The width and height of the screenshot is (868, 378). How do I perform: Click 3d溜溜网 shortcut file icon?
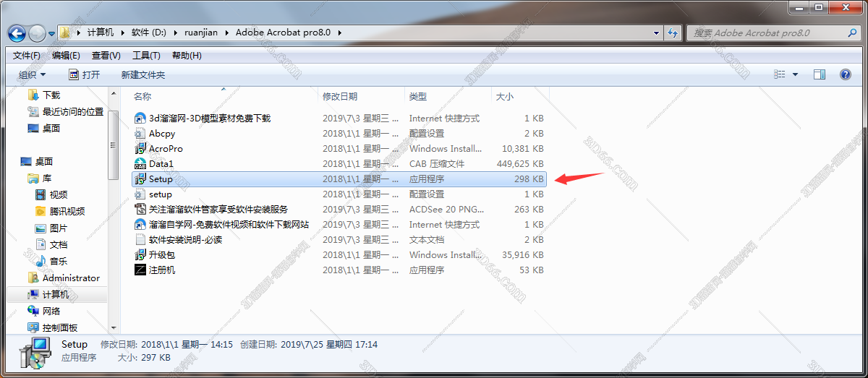tap(140, 118)
